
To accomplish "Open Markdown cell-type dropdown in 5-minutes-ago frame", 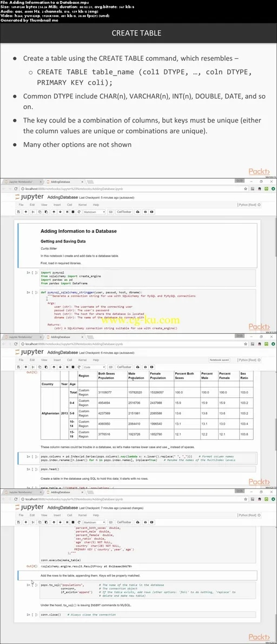I will coord(95,212).
